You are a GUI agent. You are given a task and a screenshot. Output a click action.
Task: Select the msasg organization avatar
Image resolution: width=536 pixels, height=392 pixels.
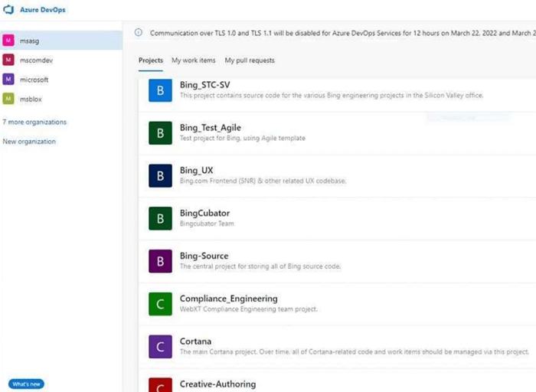8,41
